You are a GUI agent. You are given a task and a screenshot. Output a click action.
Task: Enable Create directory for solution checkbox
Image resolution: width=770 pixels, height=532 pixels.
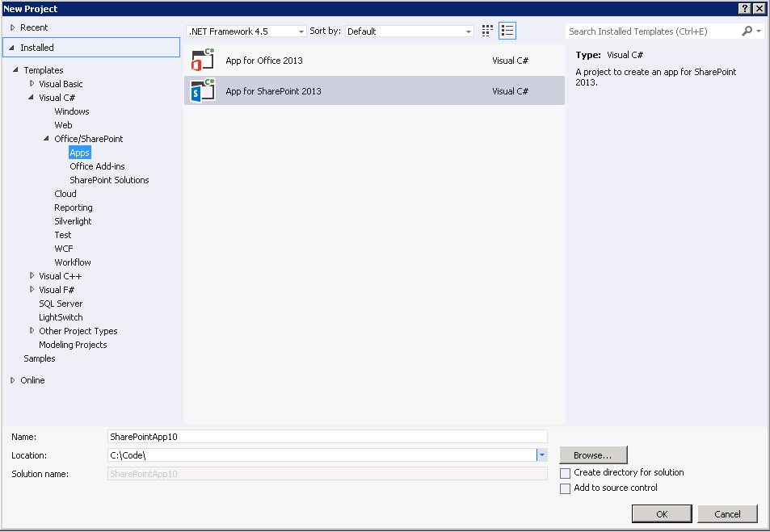point(566,473)
